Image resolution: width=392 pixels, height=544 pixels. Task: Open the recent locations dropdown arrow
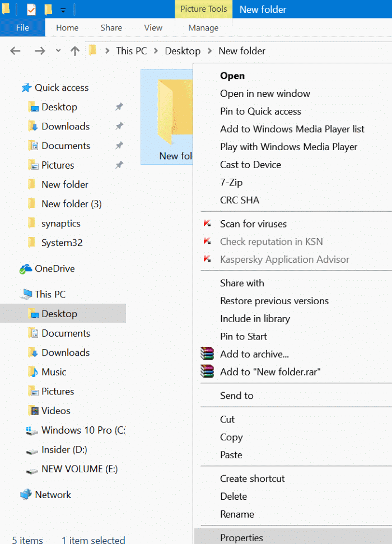(x=58, y=51)
